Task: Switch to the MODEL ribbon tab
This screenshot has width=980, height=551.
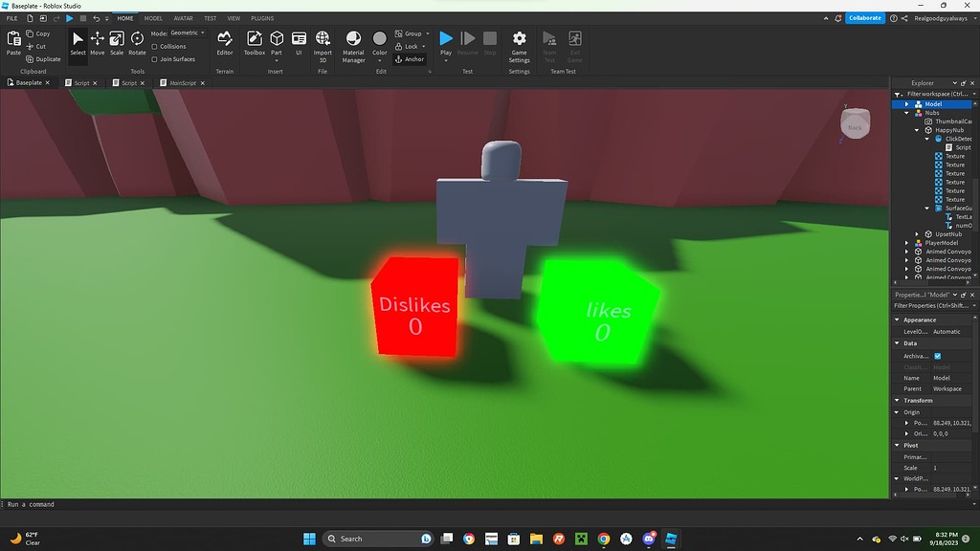Action: [x=153, y=17]
